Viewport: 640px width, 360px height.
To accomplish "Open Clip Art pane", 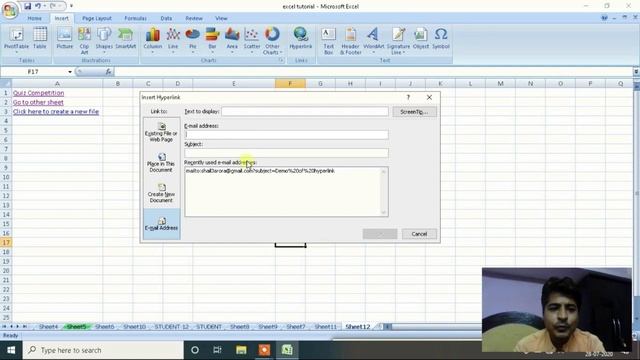I will click(x=84, y=40).
